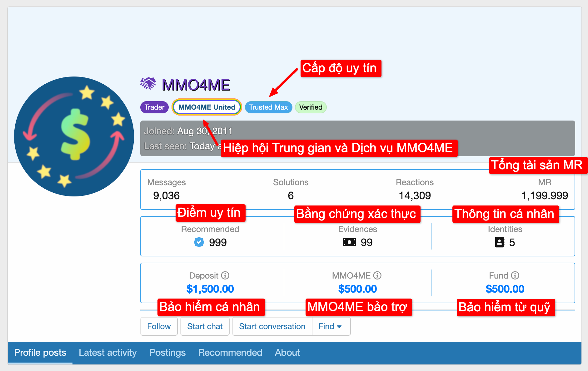
Task: Click the Messages count 9,036
Action: pyautogui.click(x=166, y=196)
